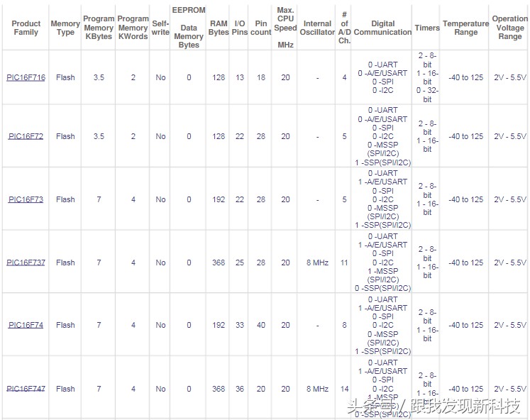
Task: Open the PIC16F74 product link
Action: point(26,325)
